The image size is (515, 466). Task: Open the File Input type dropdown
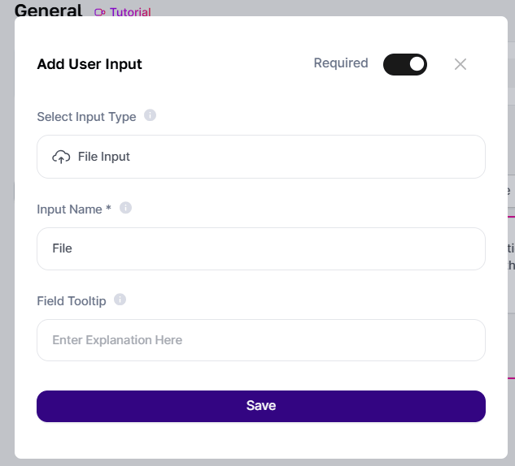[x=261, y=157]
